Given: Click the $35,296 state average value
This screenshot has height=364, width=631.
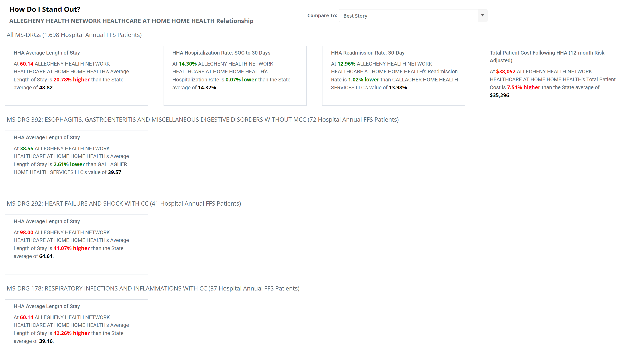Looking at the screenshot, I should coord(499,95).
